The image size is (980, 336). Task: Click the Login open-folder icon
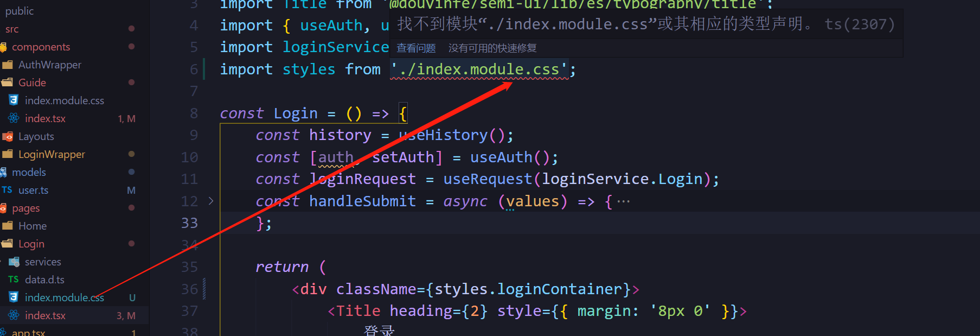(x=7, y=244)
